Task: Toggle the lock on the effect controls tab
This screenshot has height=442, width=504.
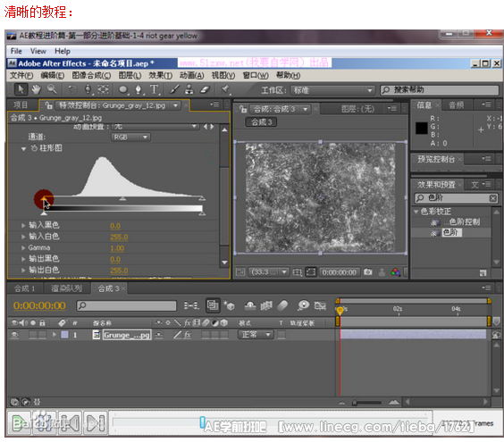Action: tap(48, 105)
